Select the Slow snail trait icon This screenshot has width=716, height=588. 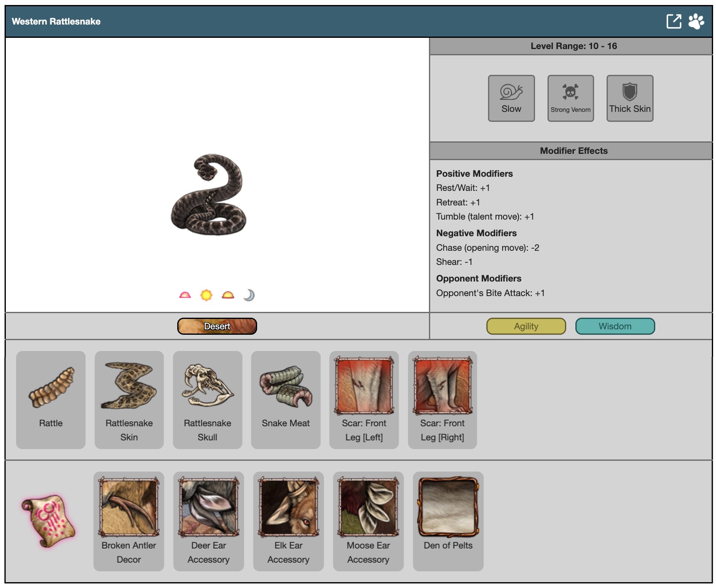(x=511, y=98)
